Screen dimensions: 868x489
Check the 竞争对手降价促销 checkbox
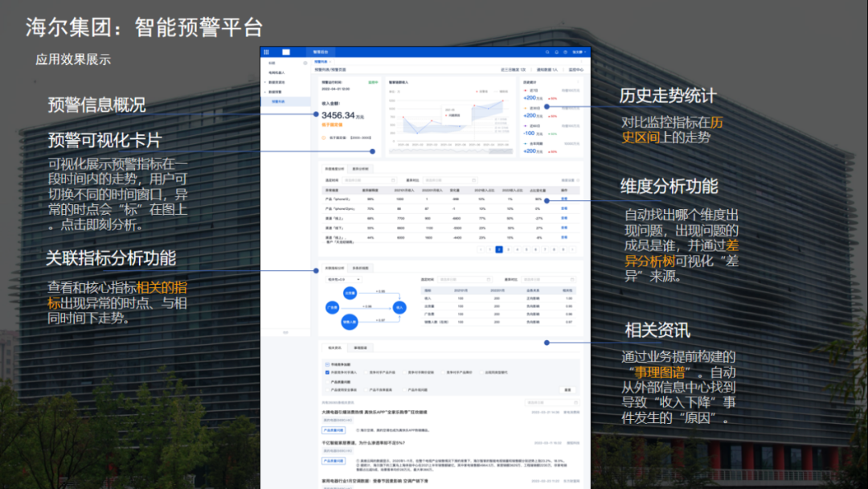(x=404, y=372)
